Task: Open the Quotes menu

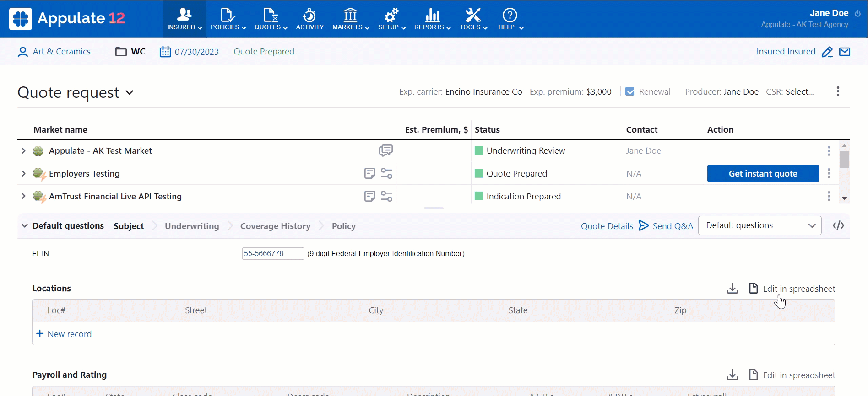Action: coord(271,19)
